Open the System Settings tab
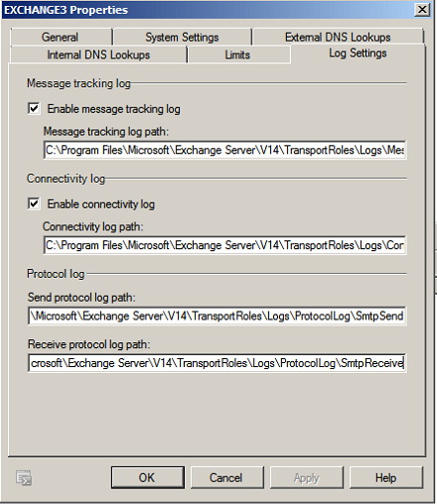The width and height of the screenshot is (437, 504). pos(182,37)
